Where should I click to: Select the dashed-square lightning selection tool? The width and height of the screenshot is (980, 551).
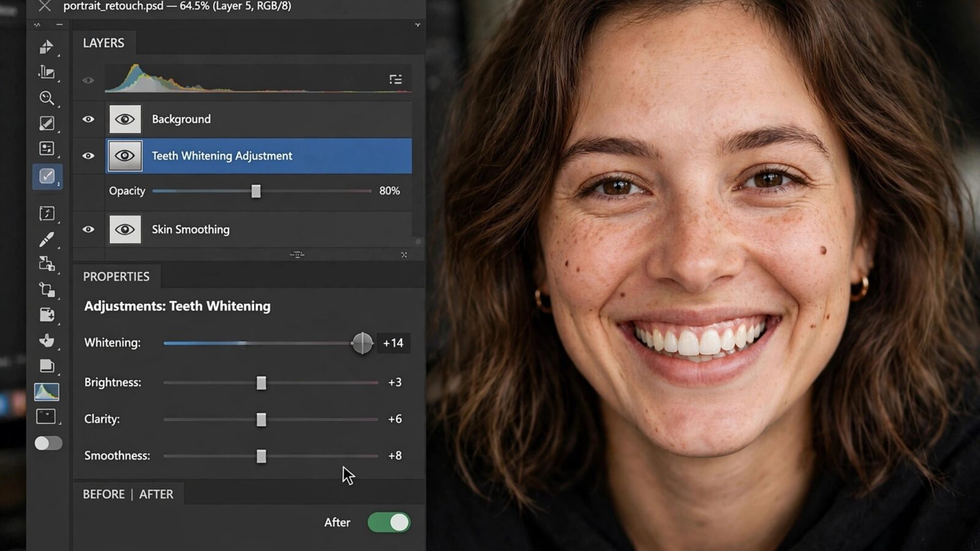(x=47, y=213)
